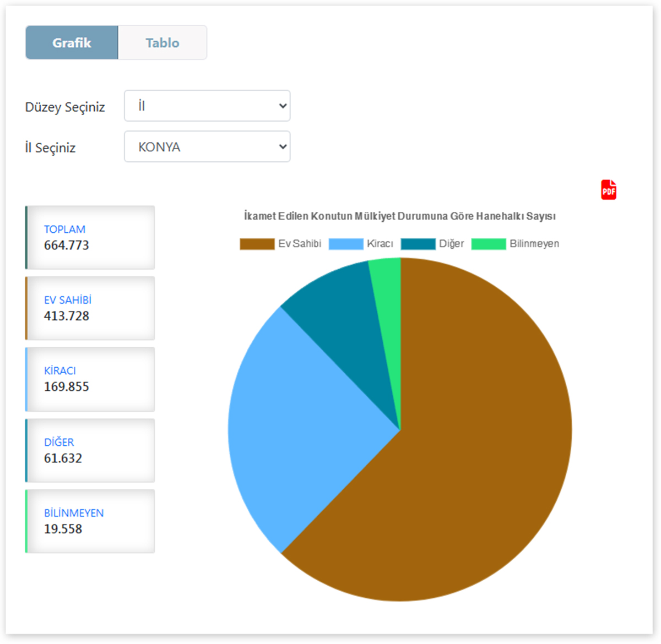Toggle Kiracı series in chart legend
Image resolution: width=661 pixels, height=644 pixels.
[380, 244]
